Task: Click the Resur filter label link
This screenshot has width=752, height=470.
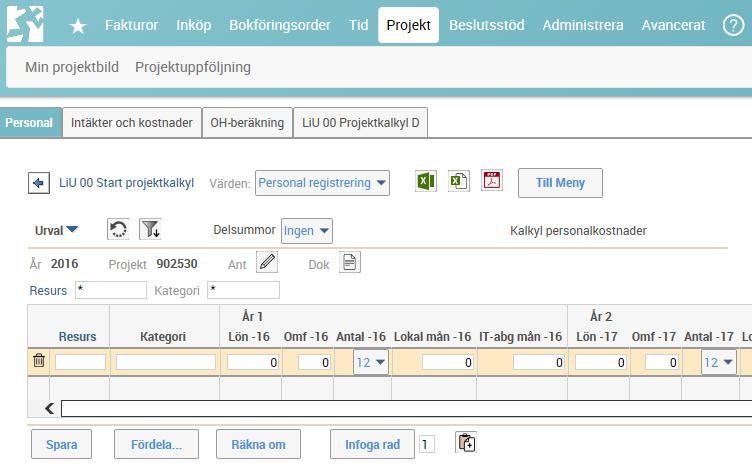Action: click(48, 291)
